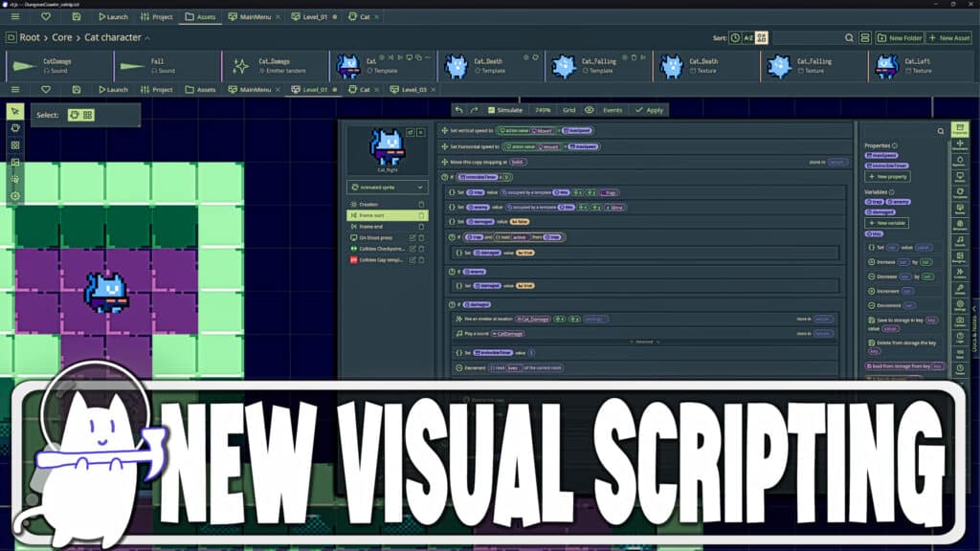This screenshot has width=980, height=551.
Task: Open the room Events editor
Action: point(612,110)
